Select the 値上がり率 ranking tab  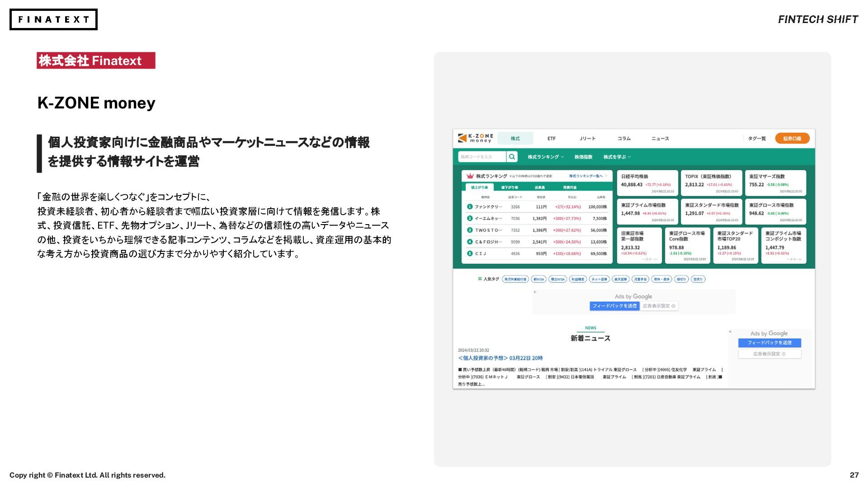pyautogui.click(x=479, y=187)
